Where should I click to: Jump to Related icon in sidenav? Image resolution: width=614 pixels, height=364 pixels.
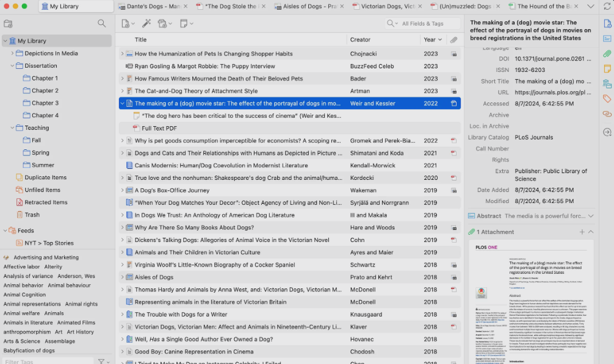coord(607,114)
